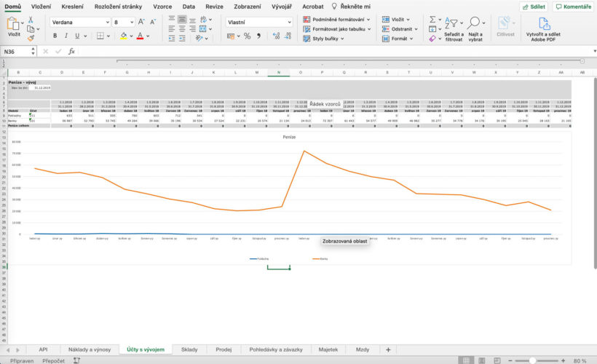Switch to page break preview
Image resolution: width=597 pixels, height=364 pixels.
pos(497,360)
